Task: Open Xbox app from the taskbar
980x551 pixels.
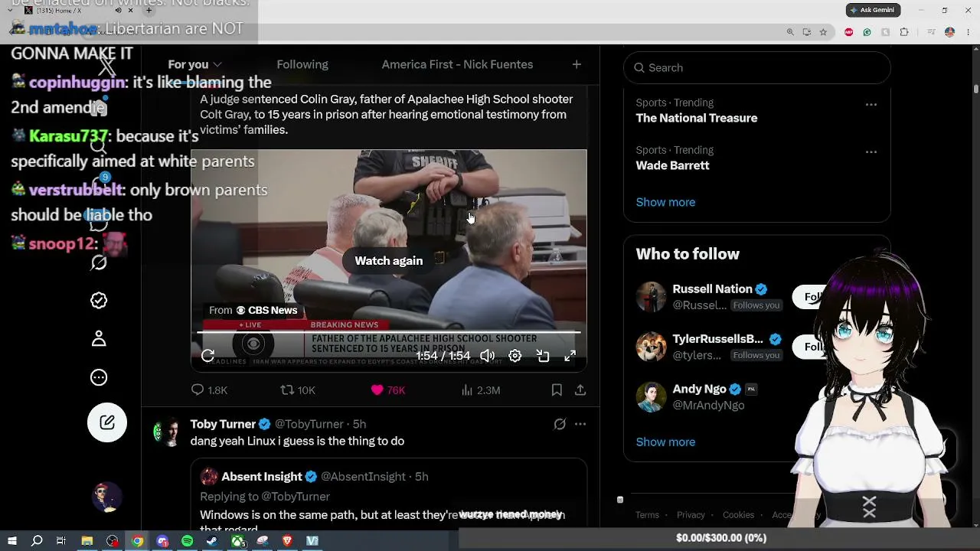Action: point(238,541)
